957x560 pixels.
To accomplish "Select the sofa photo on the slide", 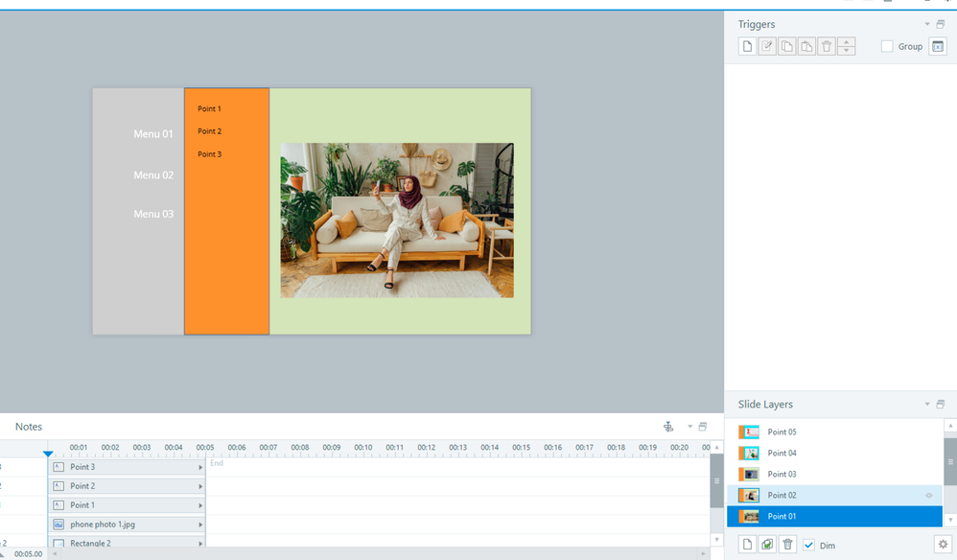I will coord(396,221).
